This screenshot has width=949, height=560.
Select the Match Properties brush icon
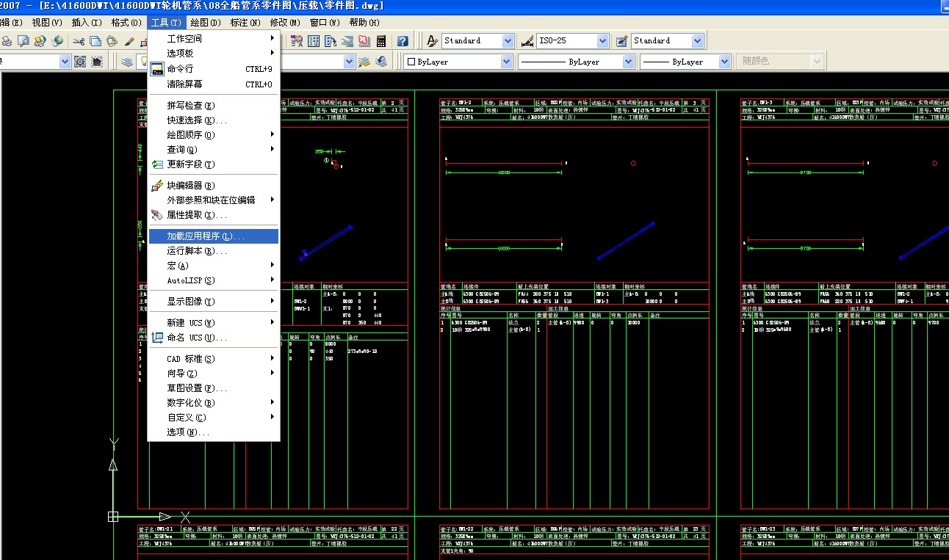coord(129,41)
